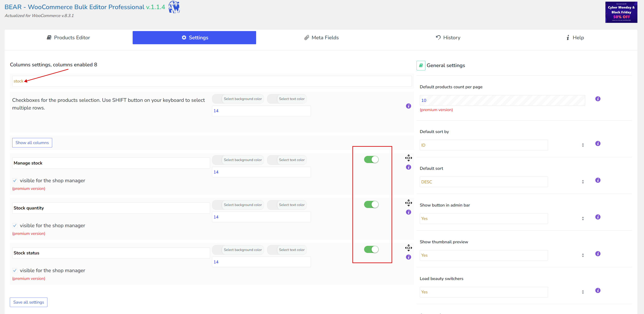
Task: Select background color for Checkboxes row
Action: click(238, 99)
